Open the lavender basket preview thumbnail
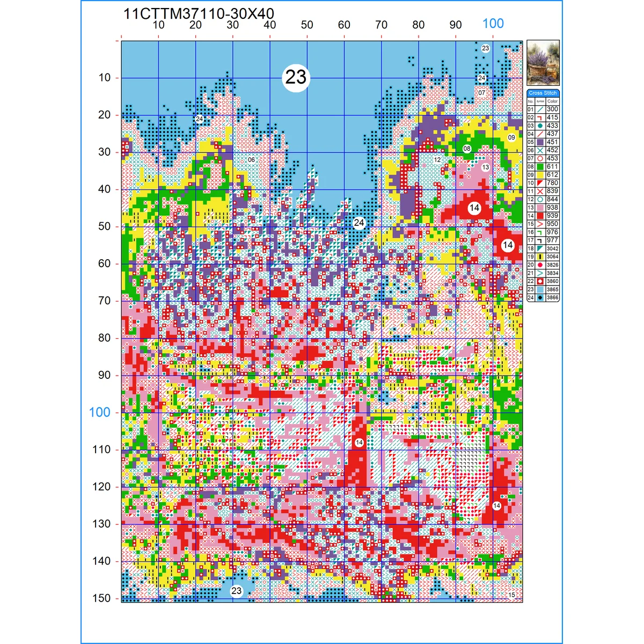Screen dimensions: 644x644 [543, 63]
